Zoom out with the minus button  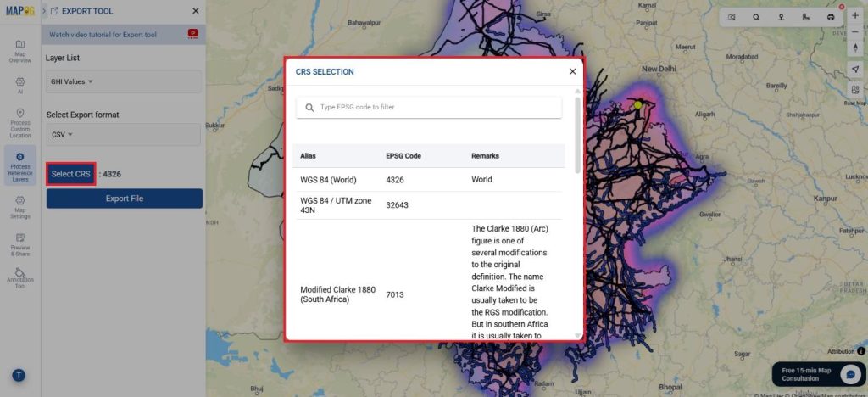tap(855, 32)
